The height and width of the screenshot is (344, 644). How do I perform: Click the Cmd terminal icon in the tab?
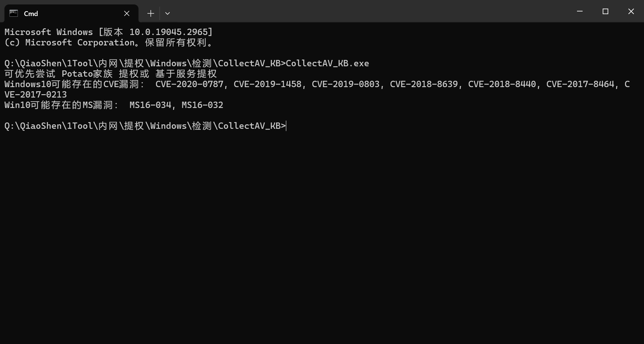14,13
